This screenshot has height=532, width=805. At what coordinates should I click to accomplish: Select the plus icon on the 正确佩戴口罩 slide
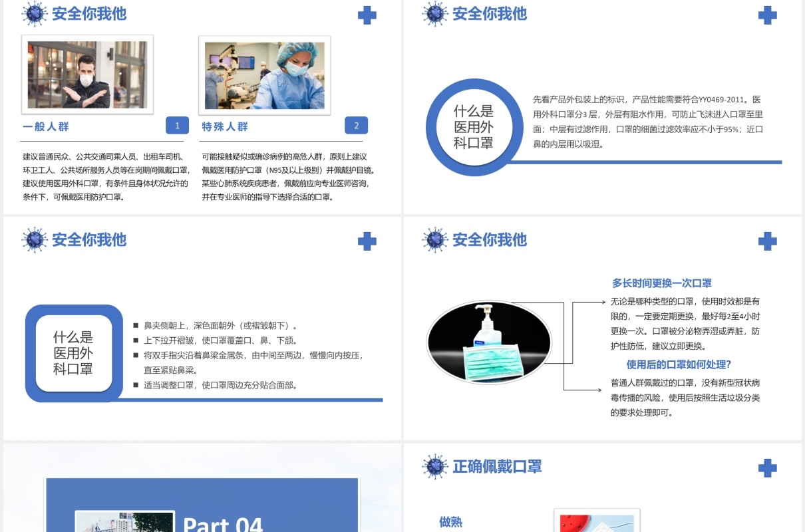(768, 467)
